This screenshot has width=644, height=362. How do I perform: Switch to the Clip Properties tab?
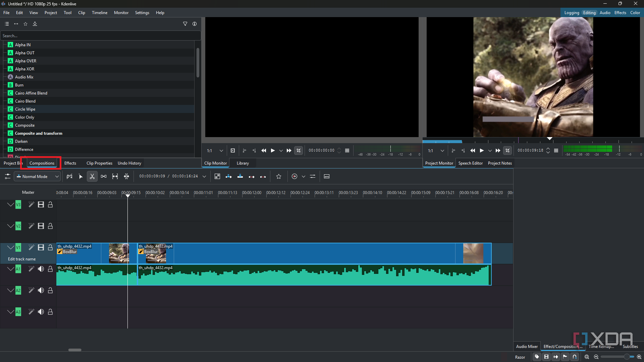tap(99, 163)
